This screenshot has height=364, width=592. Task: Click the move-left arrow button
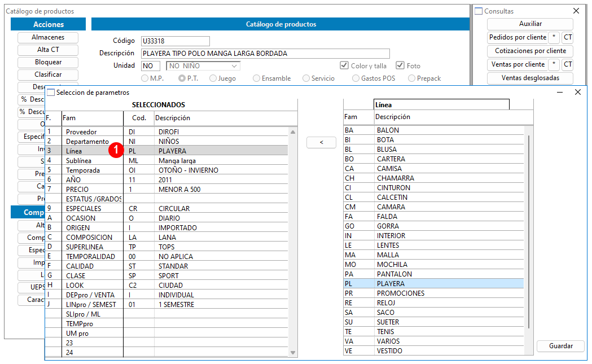(x=321, y=142)
